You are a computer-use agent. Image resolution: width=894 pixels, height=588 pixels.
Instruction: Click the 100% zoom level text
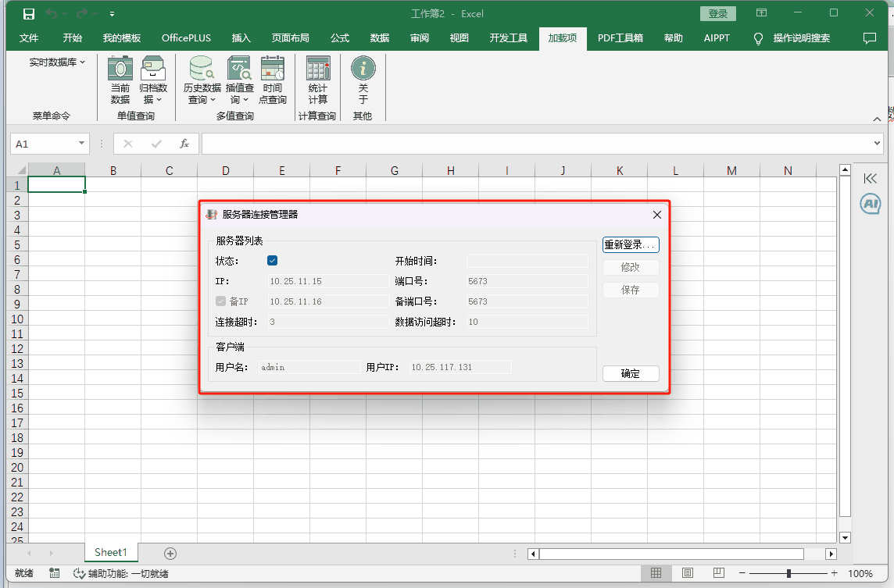860,573
